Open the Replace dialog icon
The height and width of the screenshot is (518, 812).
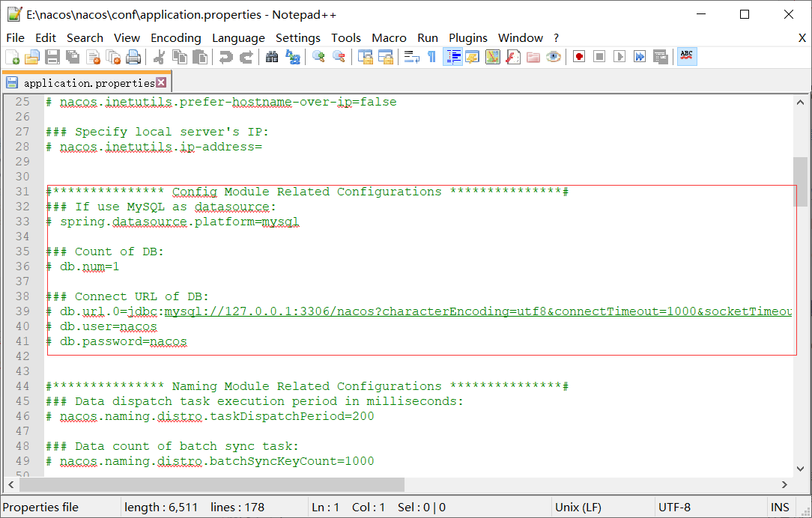click(293, 57)
